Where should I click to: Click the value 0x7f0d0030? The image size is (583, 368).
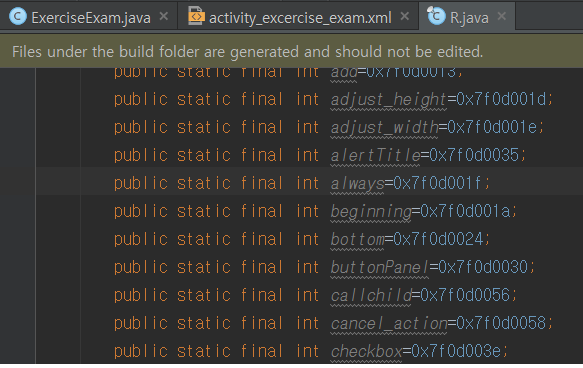pos(483,267)
